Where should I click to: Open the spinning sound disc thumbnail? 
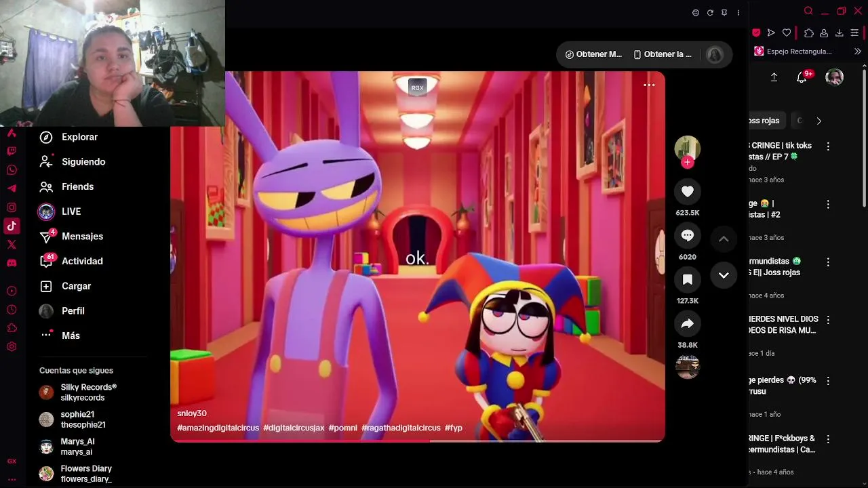click(687, 367)
